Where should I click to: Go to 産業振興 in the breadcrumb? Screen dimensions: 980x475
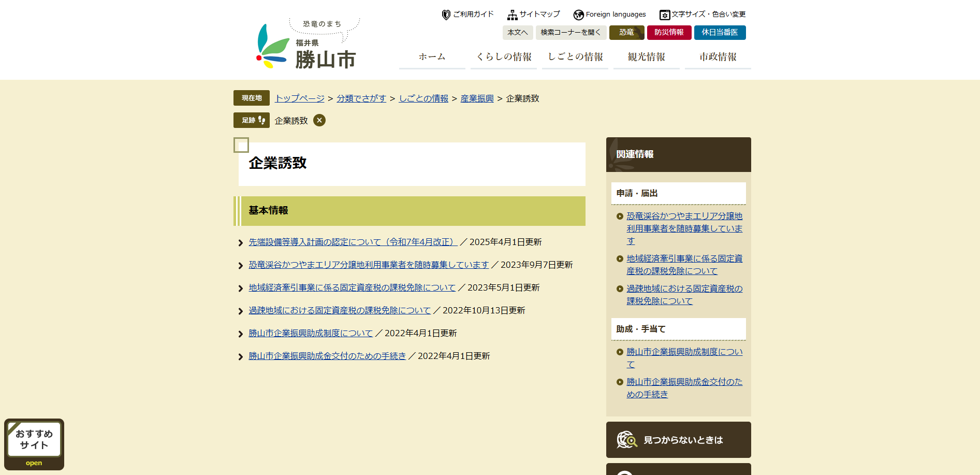(477, 98)
